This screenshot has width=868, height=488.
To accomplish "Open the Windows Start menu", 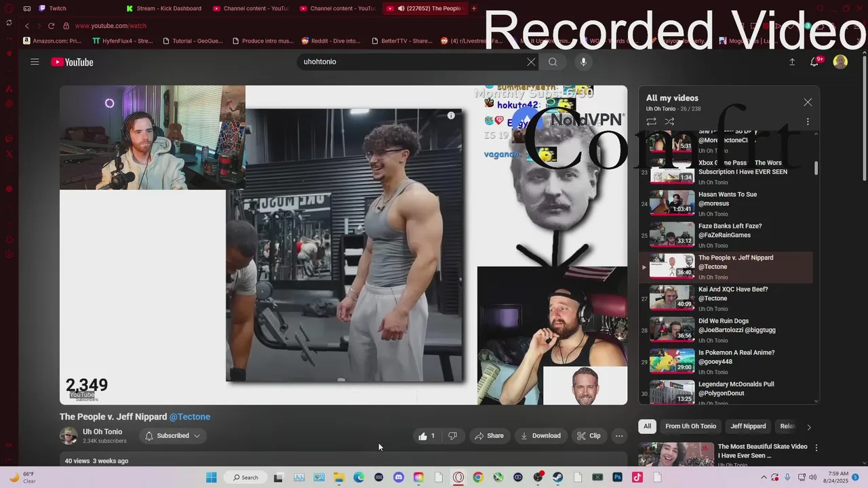I will coord(211,477).
